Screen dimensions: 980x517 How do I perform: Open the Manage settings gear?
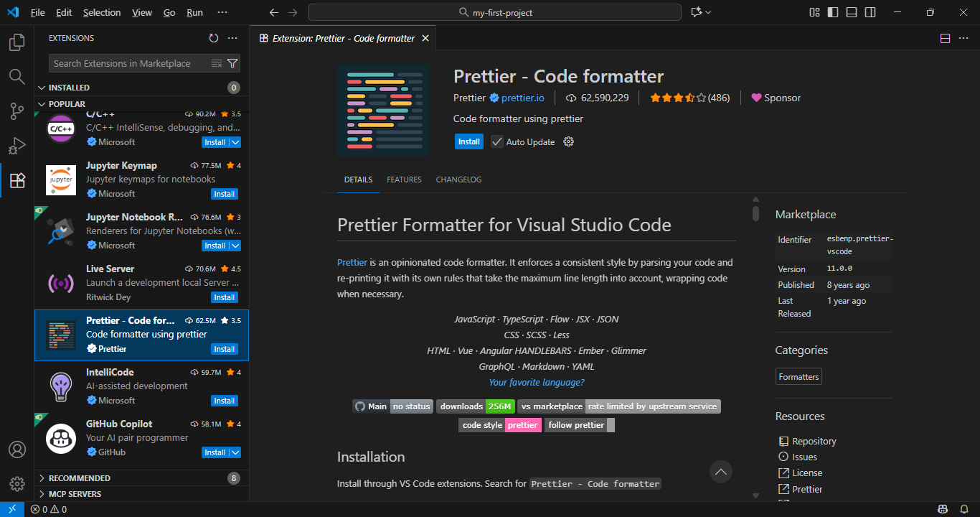[17, 483]
